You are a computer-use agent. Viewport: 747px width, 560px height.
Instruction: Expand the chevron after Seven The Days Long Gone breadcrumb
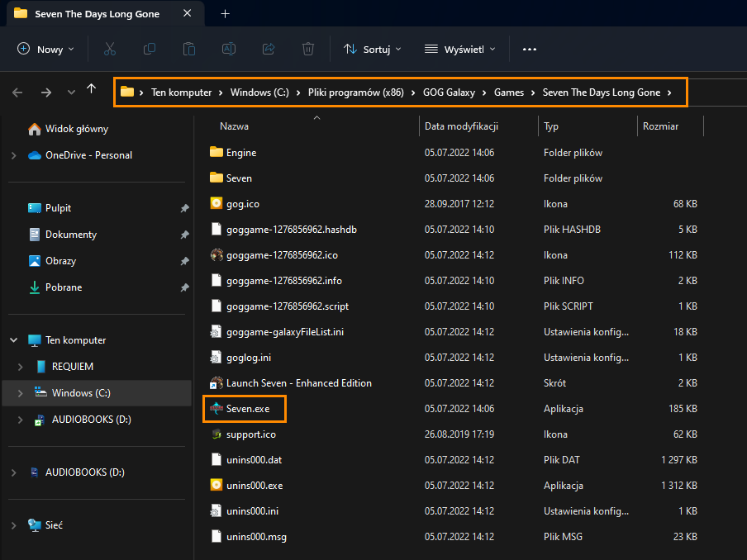pyautogui.click(x=669, y=93)
